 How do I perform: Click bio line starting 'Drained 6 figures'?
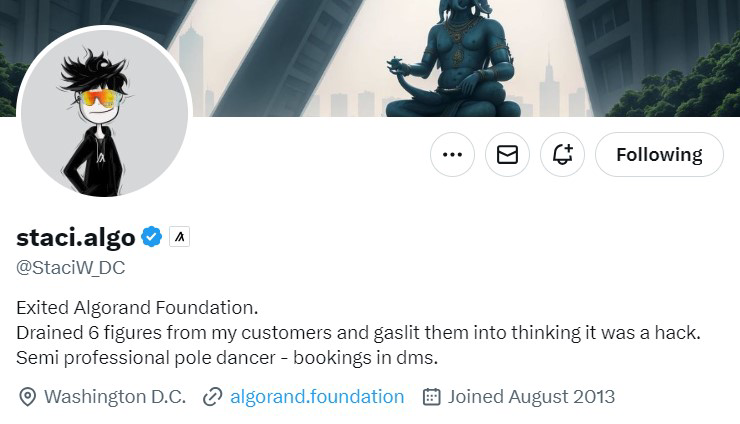pos(358,331)
